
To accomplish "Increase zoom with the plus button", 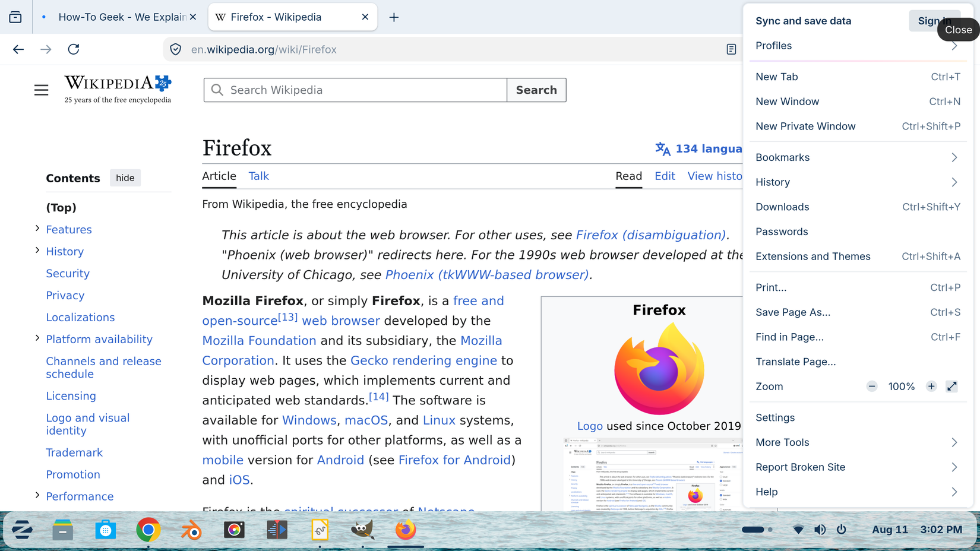I will pos(931,387).
